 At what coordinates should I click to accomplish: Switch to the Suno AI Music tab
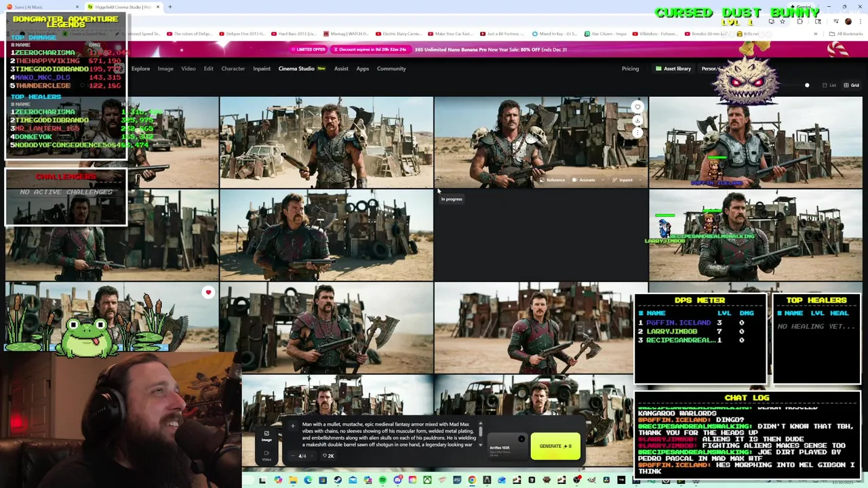42,7
